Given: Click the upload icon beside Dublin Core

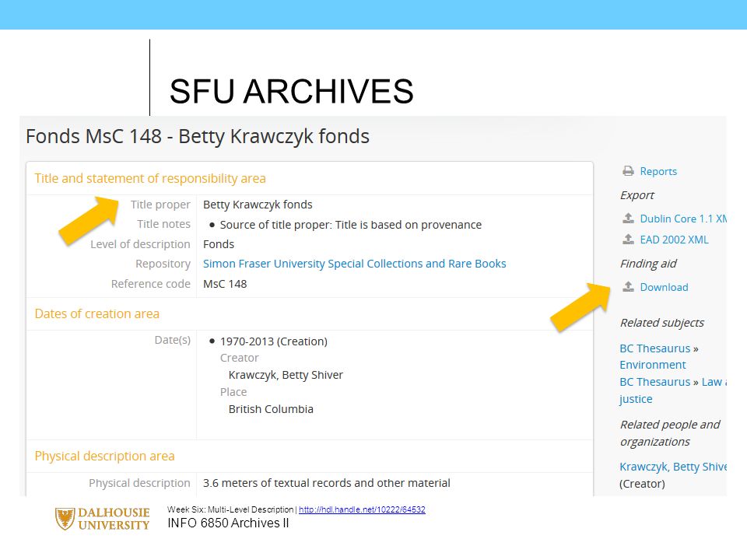Looking at the screenshot, I should [628, 218].
